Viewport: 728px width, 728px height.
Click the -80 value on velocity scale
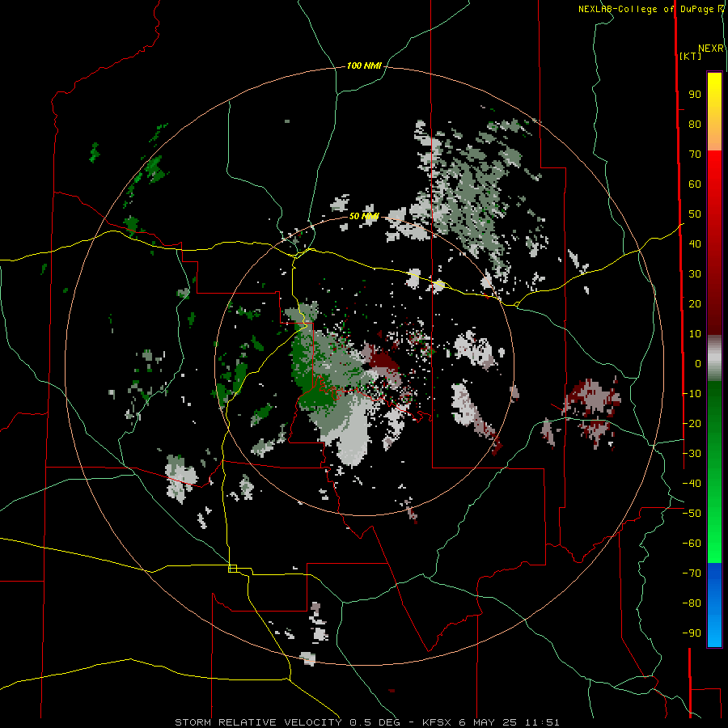(692, 603)
